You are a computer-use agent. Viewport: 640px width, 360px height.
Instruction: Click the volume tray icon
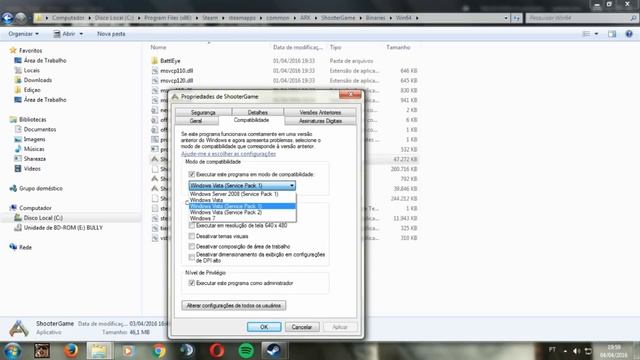[576, 351]
